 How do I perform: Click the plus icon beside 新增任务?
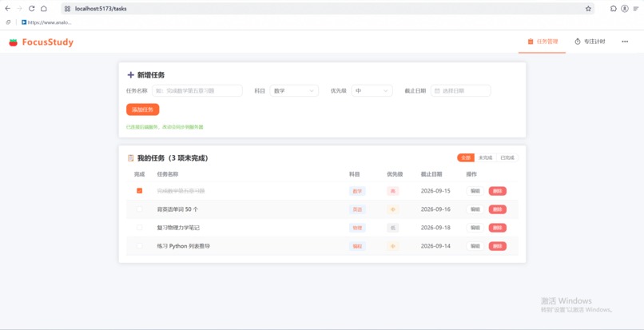pyautogui.click(x=130, y=75)
